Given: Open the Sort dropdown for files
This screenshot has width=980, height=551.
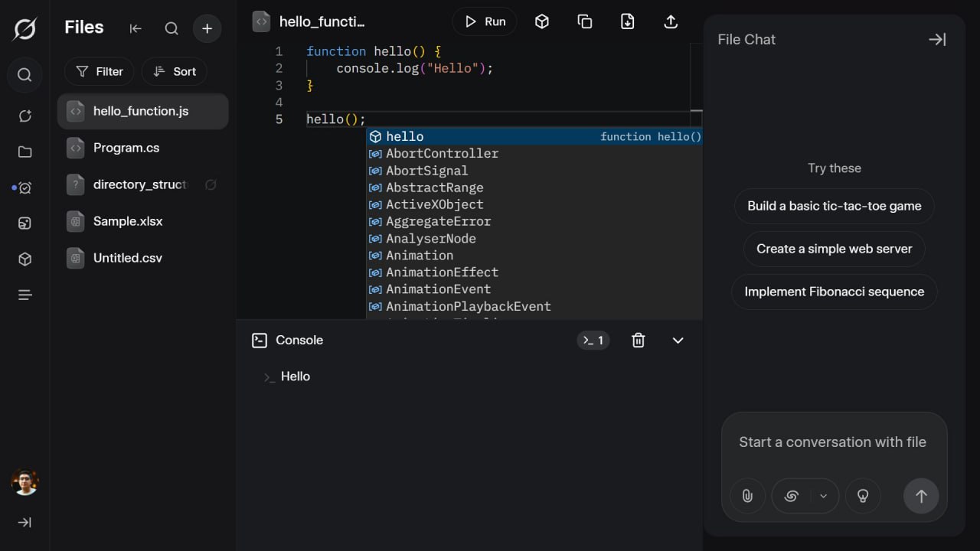Looking at the screenshot, I should click(175, 71).
